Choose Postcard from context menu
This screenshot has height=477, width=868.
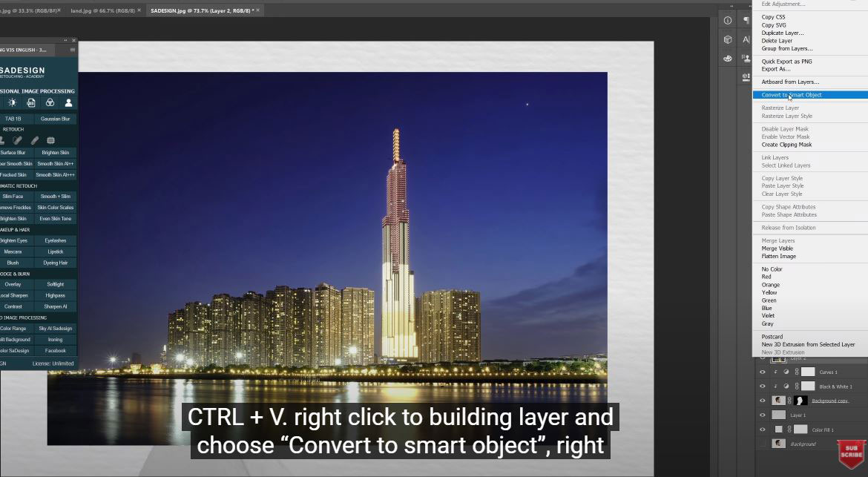coord(772,337)
